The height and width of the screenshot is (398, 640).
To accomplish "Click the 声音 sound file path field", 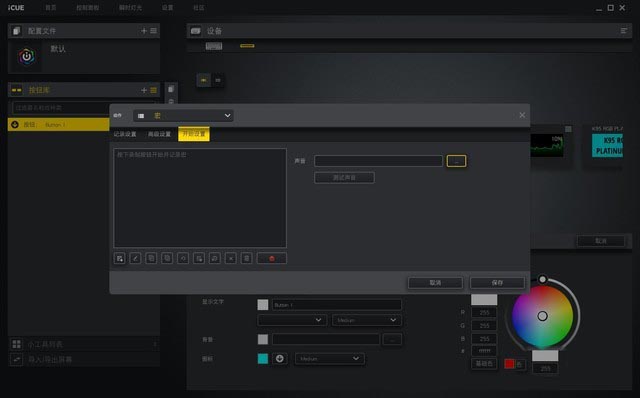I will (378, 161).
